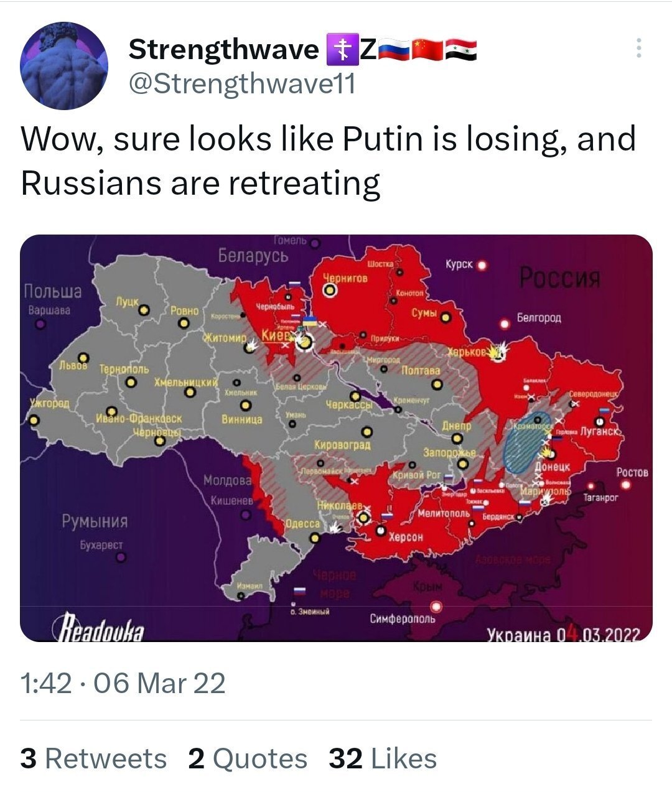Screen dimensions: 672x792
Task: Open the three-dot more options menu
Action: click(639, 48)
